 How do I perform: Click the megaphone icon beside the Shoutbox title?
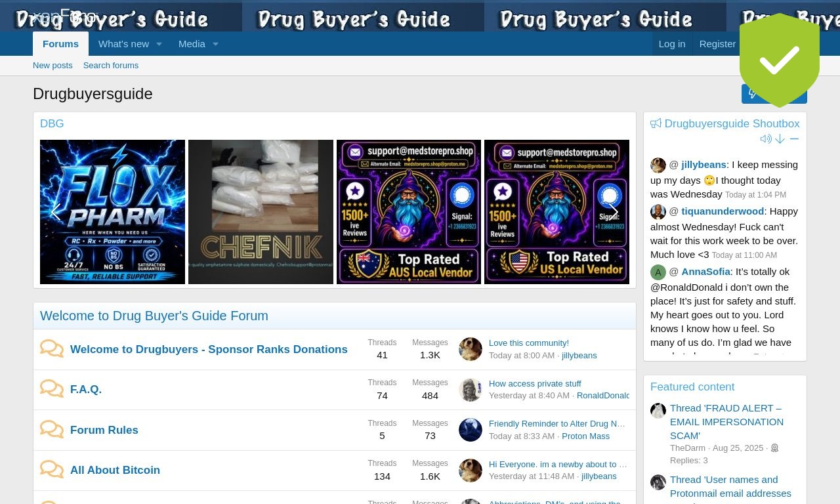click(x=656, y=123)
